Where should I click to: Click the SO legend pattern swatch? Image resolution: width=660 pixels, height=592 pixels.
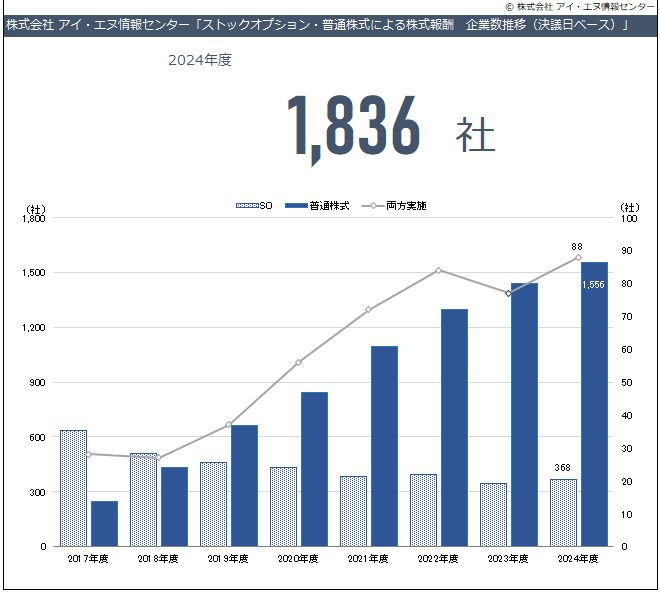tap(247, 205)
